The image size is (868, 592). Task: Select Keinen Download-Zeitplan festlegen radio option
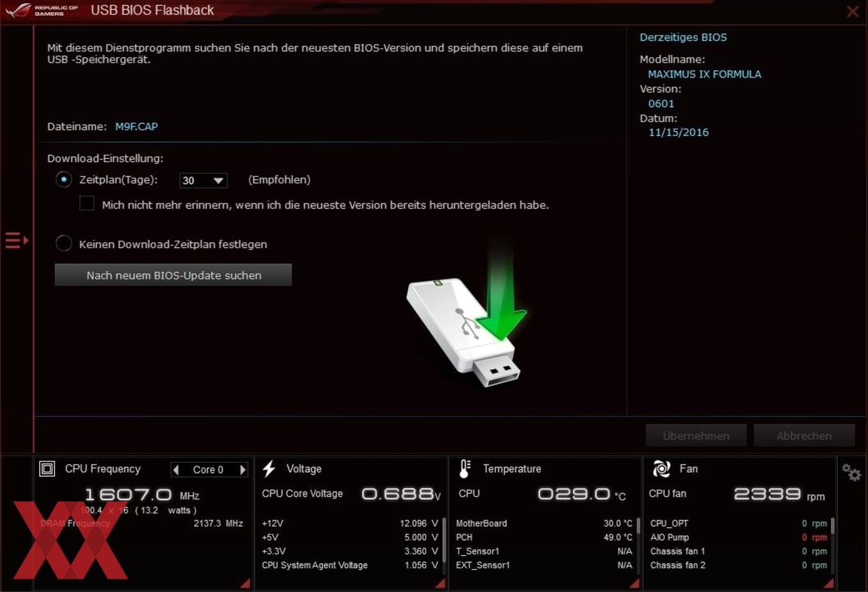pos(64,244)
